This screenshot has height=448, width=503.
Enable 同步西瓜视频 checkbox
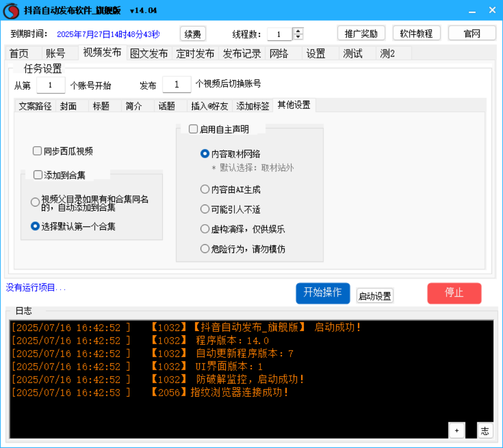(x=37, y=151)
